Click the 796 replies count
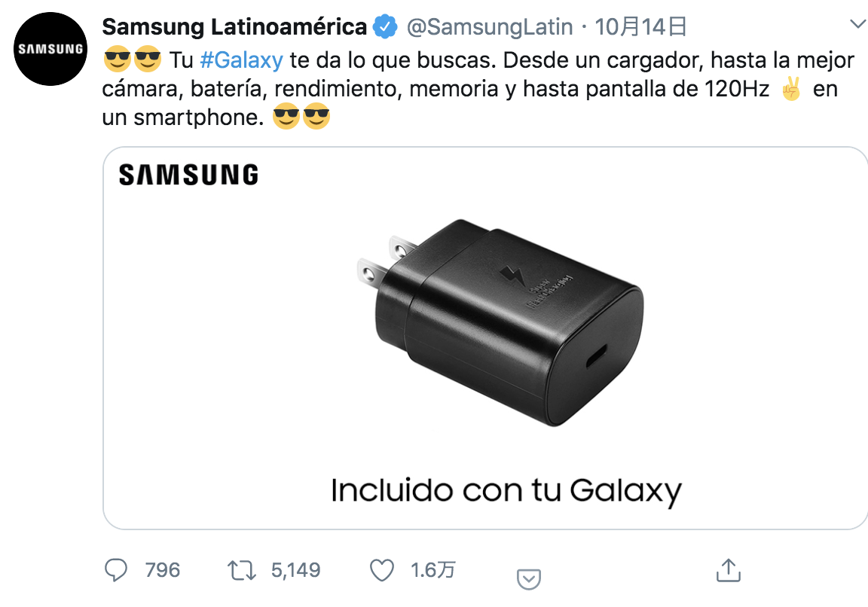 (163, 570)
